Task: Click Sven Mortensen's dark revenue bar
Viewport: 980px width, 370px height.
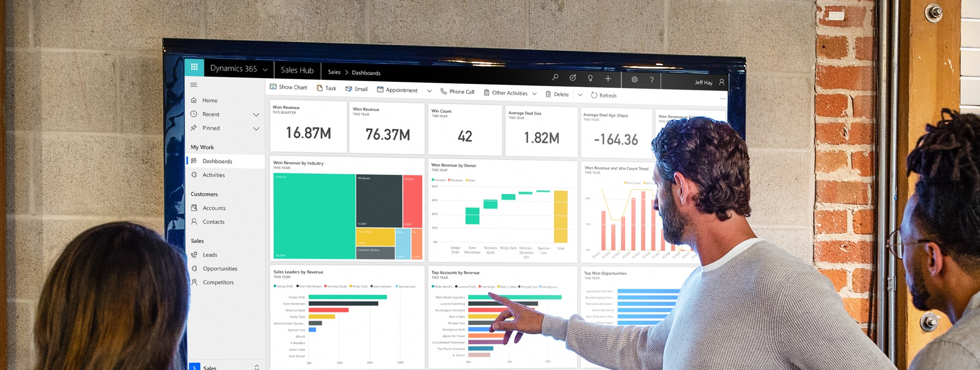Action: coord(343,304)
